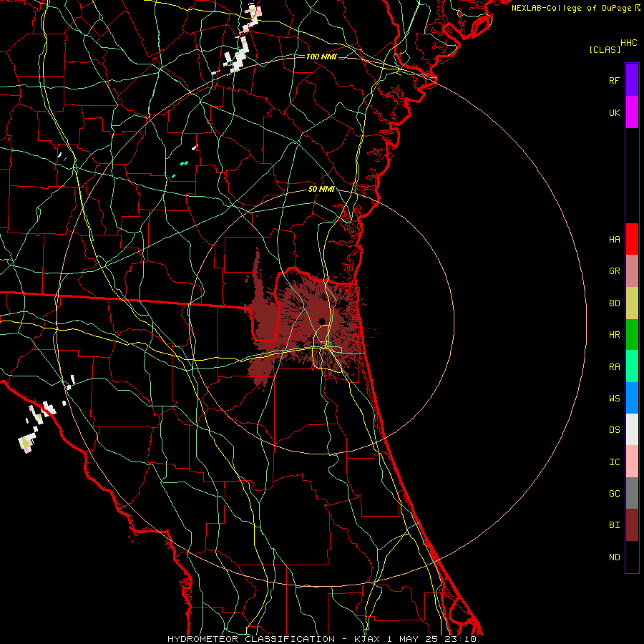Click the IC light-pink legend swatch
This screenshot has width=644, height=644.
click(x=632, y=462)
